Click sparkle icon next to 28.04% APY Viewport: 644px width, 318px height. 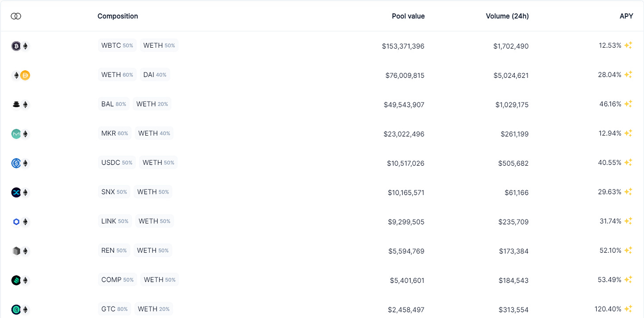(x=628, y=75)
